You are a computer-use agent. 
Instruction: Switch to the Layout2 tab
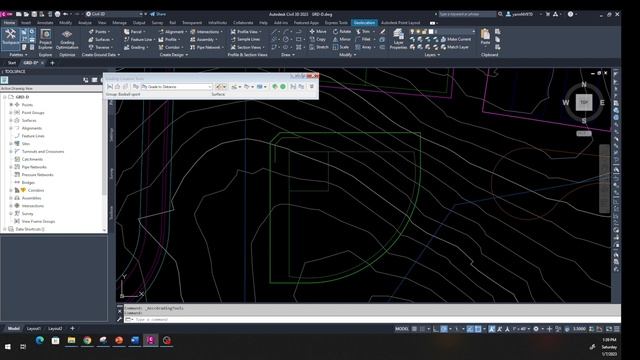[55, 328]
